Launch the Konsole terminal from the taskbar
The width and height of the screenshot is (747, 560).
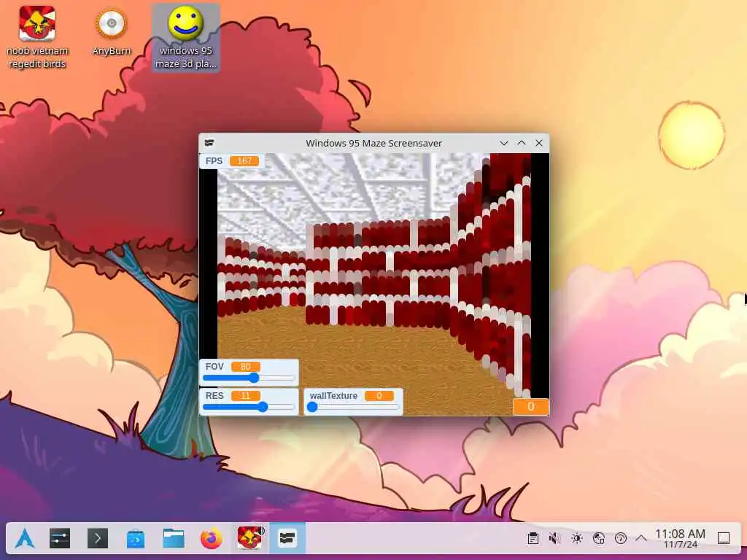click(x=97, y=539)
